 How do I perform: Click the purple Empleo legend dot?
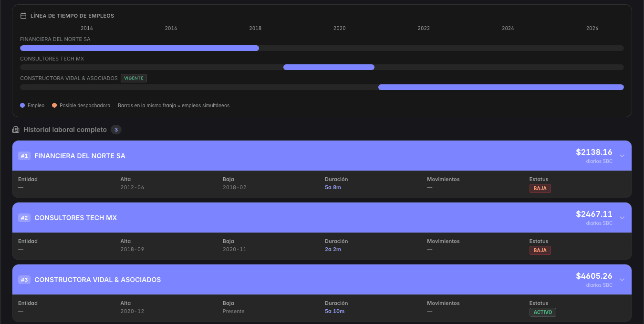pos(22,105)
